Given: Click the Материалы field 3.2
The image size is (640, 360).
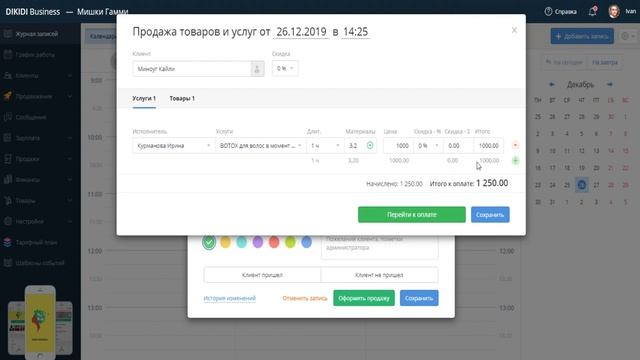Looking at the screenshot, I should [x=354, y=146].
